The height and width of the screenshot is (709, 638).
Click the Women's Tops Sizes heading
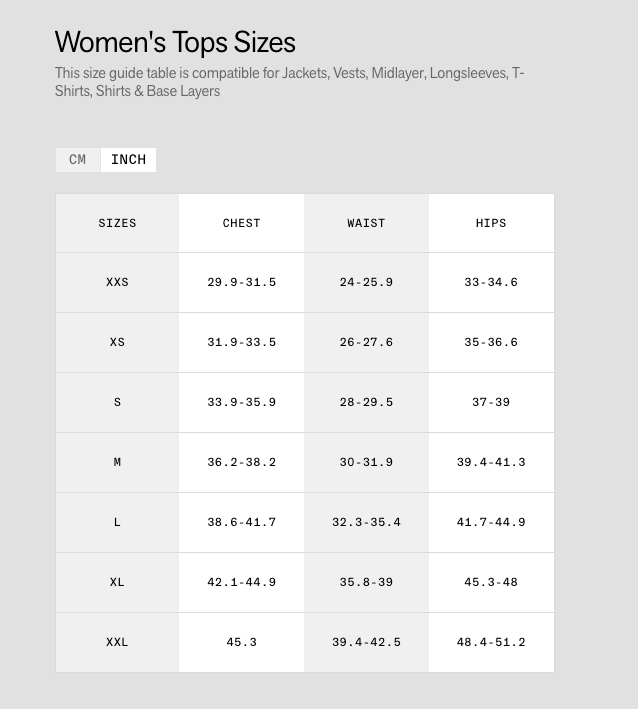(175, 42)
